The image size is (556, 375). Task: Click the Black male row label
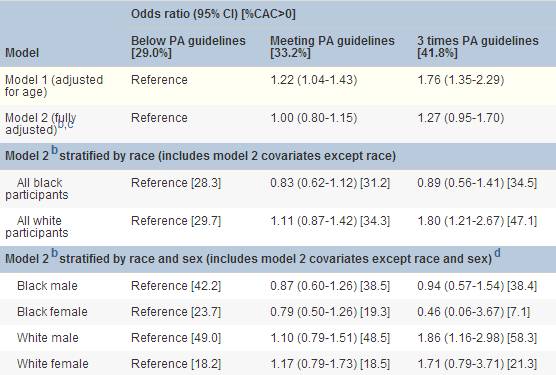[x=47, y=286]
